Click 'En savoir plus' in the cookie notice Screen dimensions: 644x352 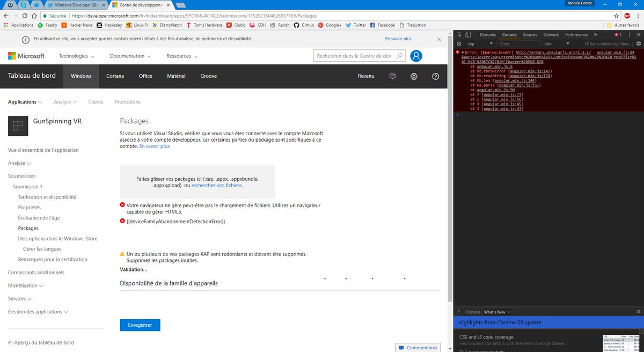[398, 39]
